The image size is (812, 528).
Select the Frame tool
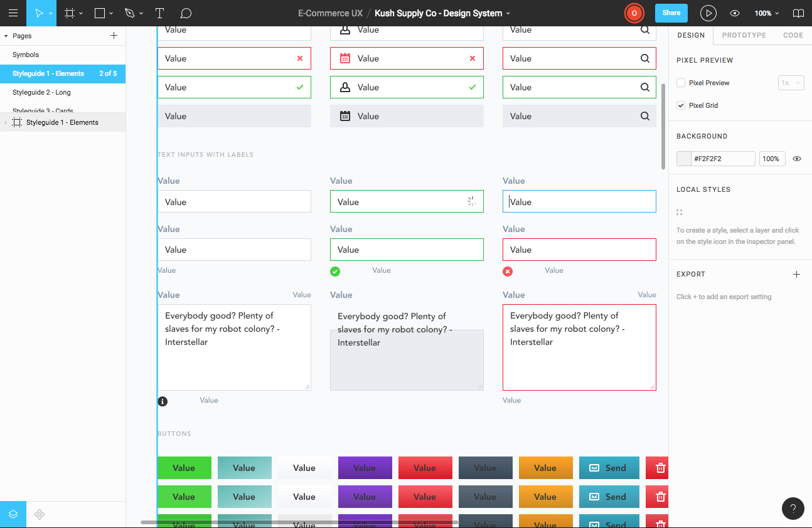(70, 13)
